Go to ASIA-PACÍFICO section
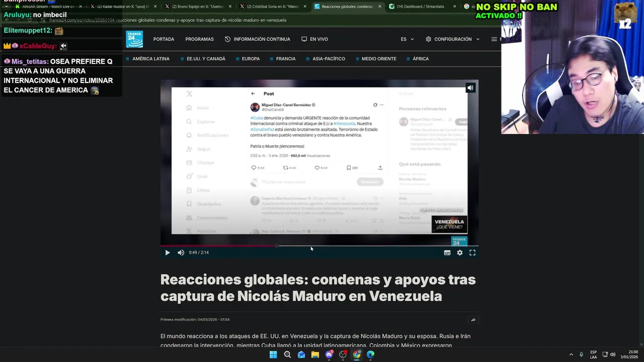This screenshot has height=362, width=644. pyautogui.click(x=329, y=59)
